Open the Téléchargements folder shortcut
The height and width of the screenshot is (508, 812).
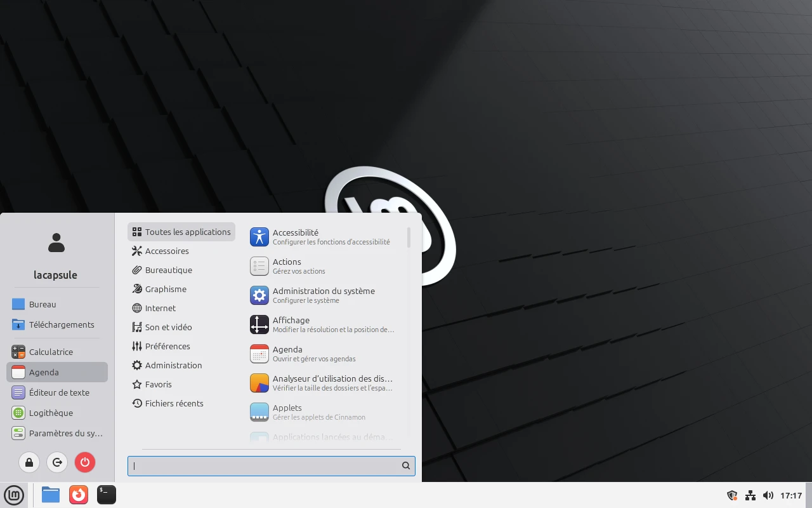click(57, 324)
